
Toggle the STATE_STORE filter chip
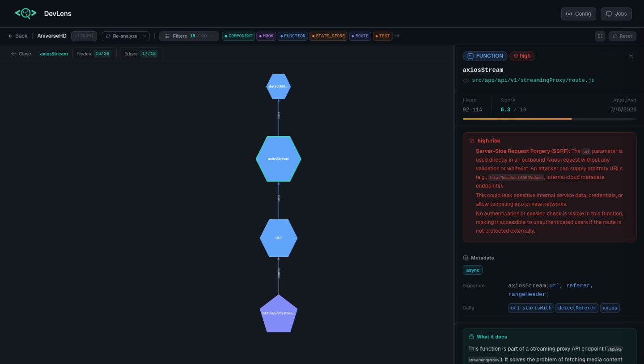[x=328, y=36]
